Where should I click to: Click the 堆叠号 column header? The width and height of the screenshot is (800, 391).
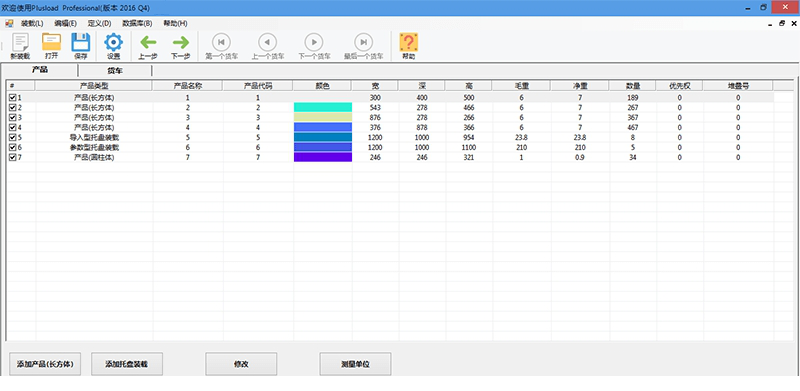(738, 86)
